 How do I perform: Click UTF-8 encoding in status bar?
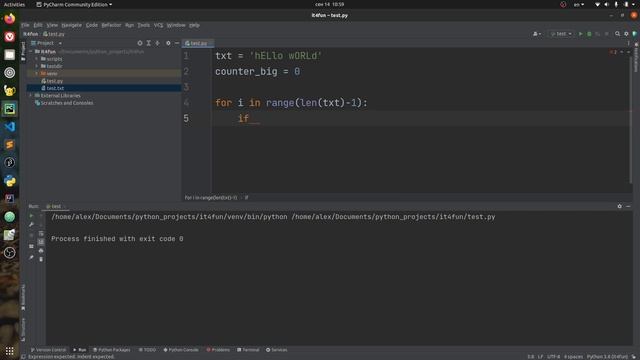[x=553, y=357]
